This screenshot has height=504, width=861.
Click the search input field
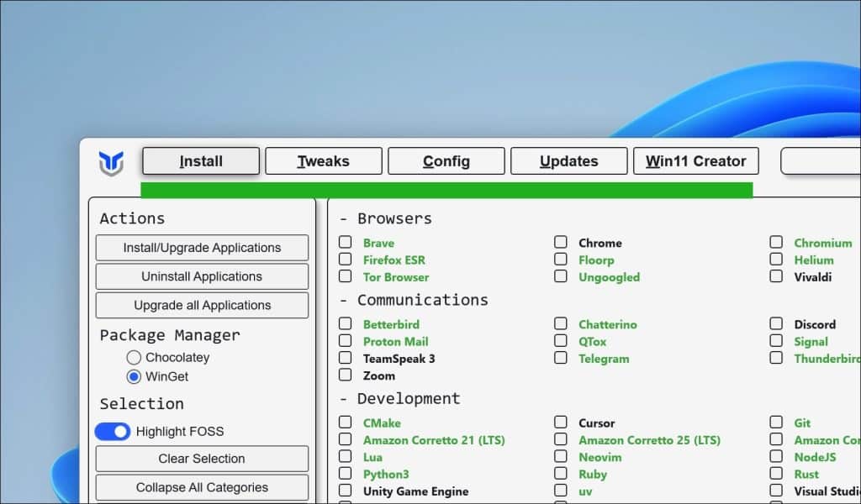[821, 161]
